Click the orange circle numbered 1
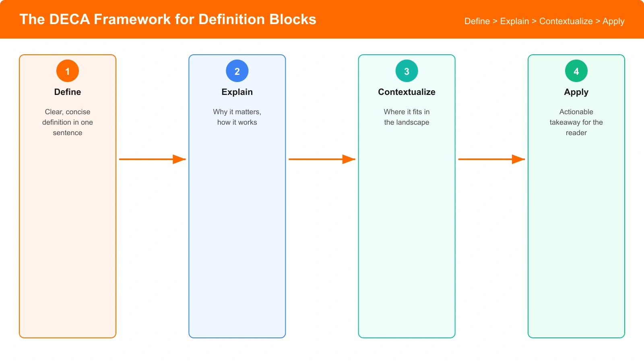 (67, 70)
